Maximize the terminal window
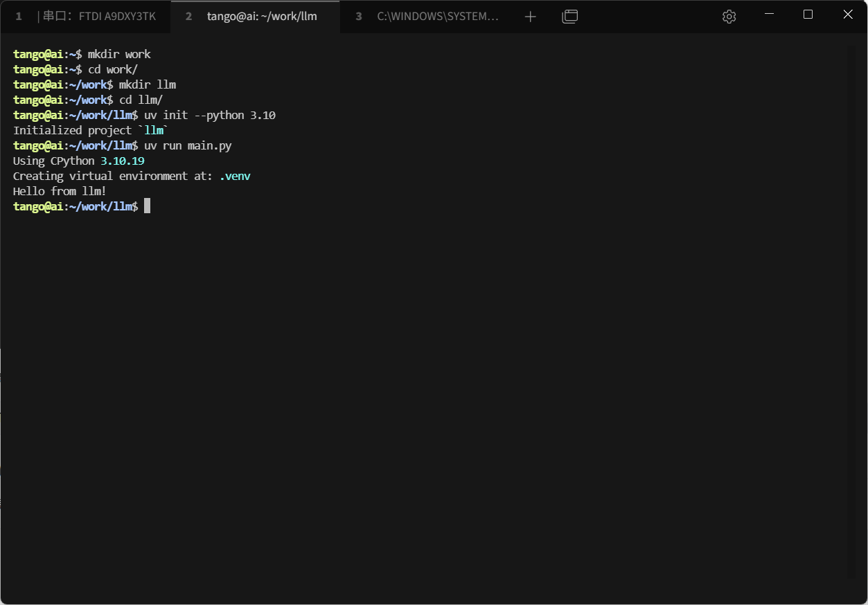This screenshot has height=605, width=868. pyautogui.click(x=808, y=15)
